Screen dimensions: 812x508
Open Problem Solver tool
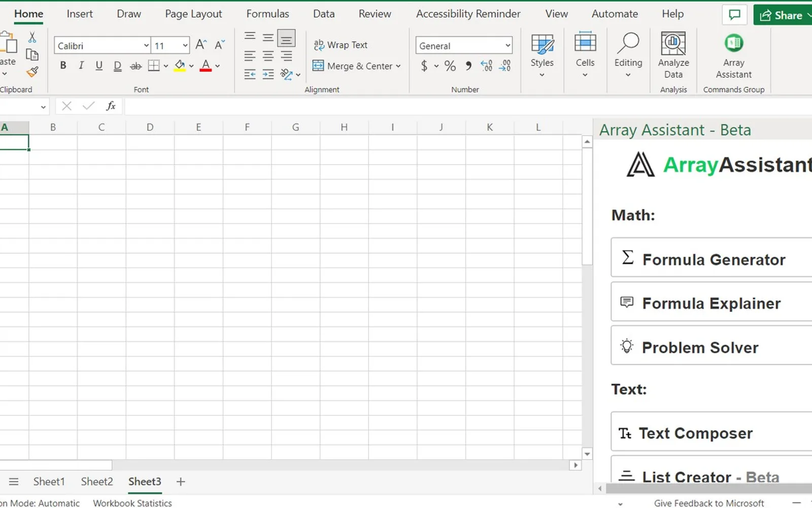tap(712, 345)
